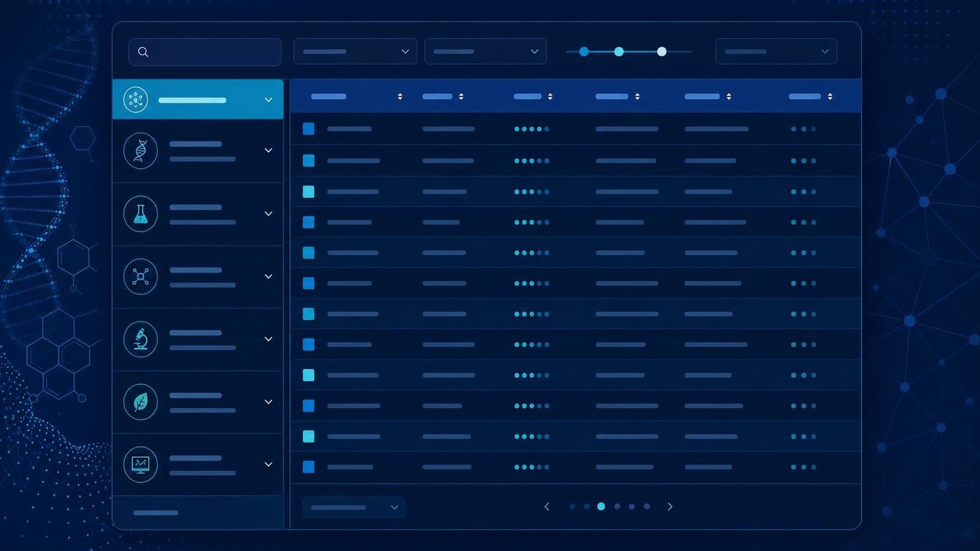The height and width of the screenshot is (551, 980).
Task: Open the monitor chart sidebar category icon
Action: [x=140, y=465]
